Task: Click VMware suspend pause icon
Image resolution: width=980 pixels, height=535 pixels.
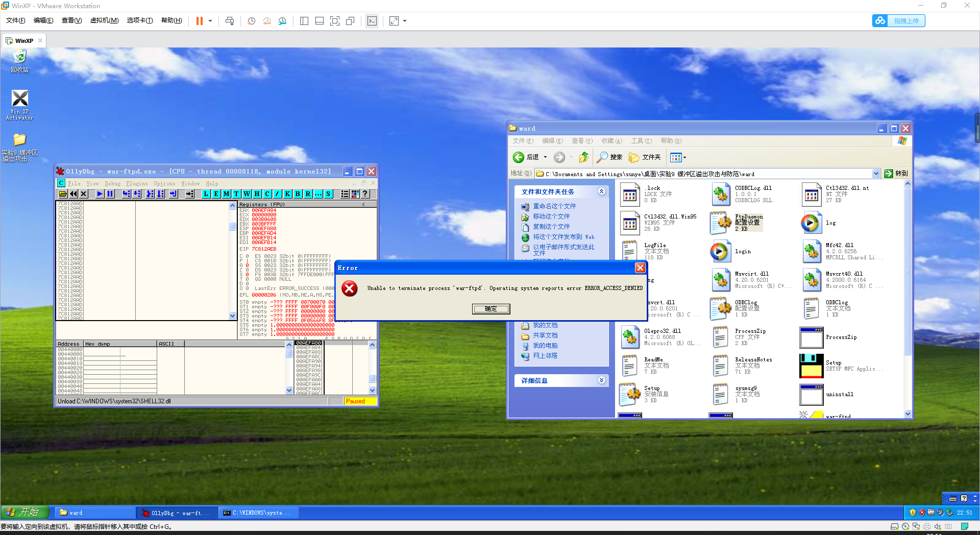Action: click(200, 21)
